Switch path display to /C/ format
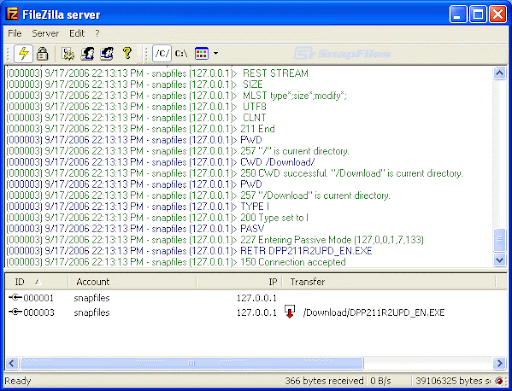Image resolution: width=512 pixels, height=391 pixels. [162, 53]
